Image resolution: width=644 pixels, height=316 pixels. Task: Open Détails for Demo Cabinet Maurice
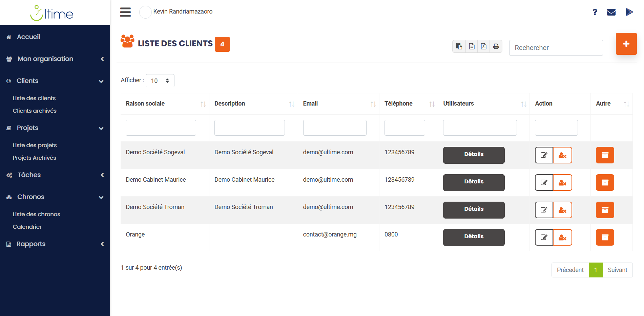[474, 182]
